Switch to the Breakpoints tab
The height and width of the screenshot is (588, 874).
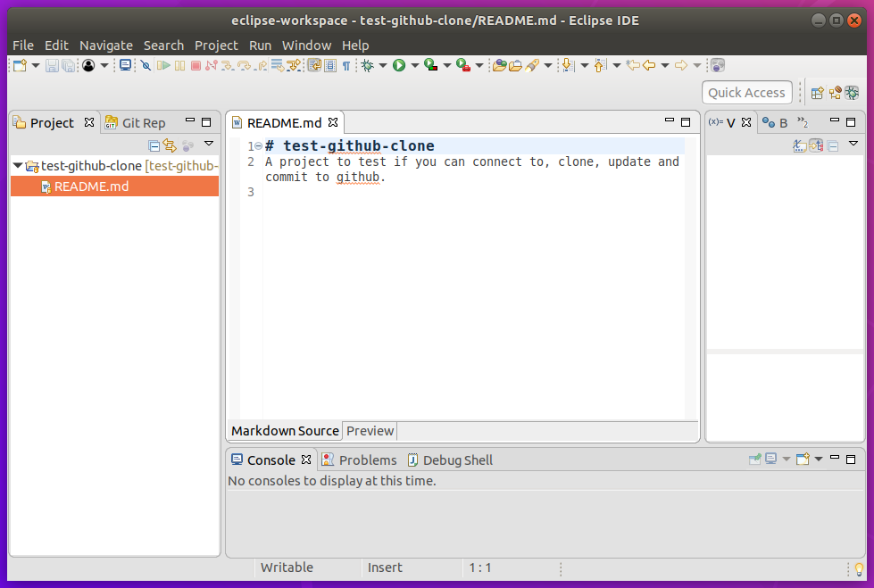775,122
